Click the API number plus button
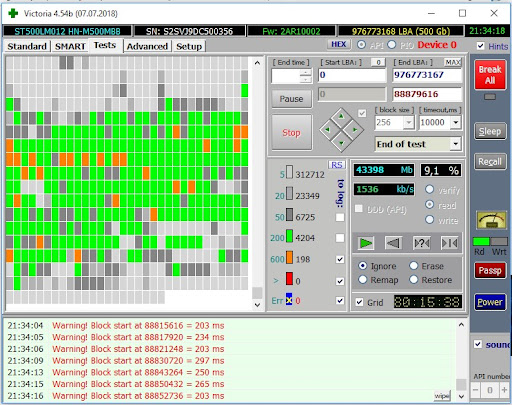512x405 pixels. [504, 390]
